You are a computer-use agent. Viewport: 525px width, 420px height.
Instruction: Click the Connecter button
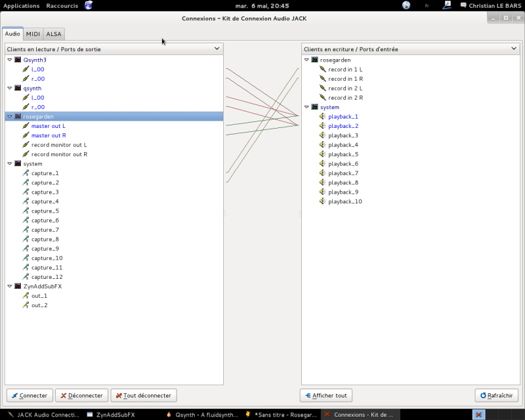point(30,396)
